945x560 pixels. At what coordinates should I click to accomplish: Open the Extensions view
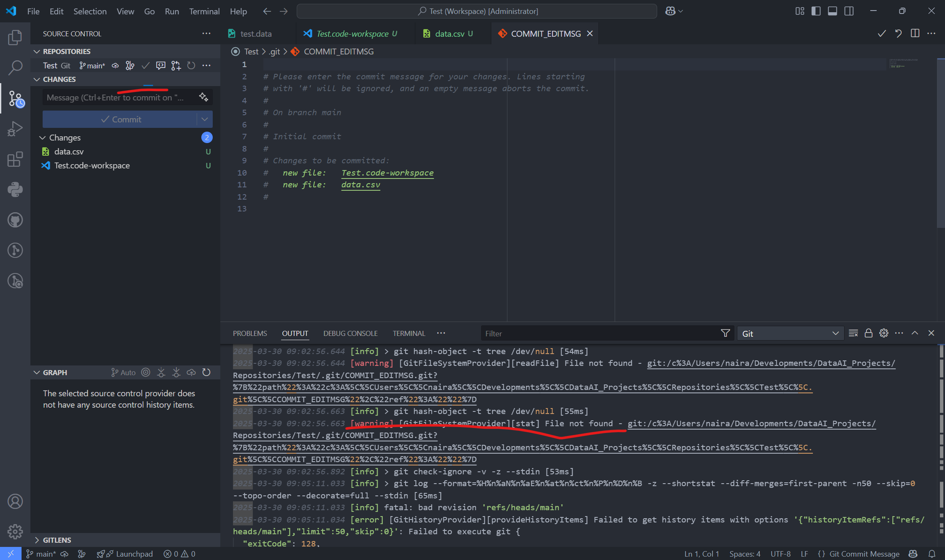pos(15,159)
